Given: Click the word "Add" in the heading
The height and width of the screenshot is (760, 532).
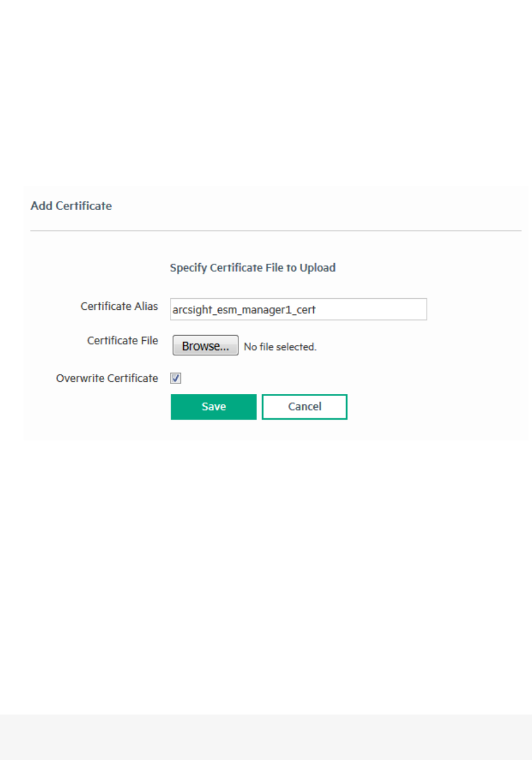Looking at the screenshot, I should coord(41,206).
